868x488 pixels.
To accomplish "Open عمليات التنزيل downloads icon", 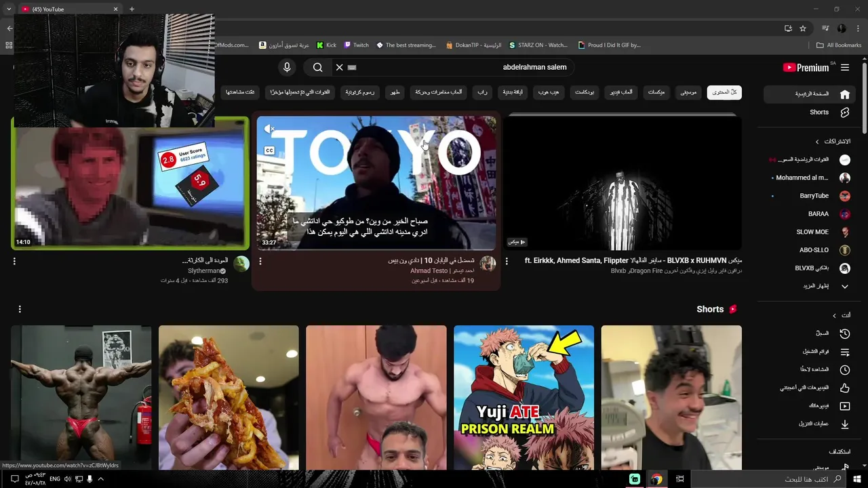I will [844, 424].
